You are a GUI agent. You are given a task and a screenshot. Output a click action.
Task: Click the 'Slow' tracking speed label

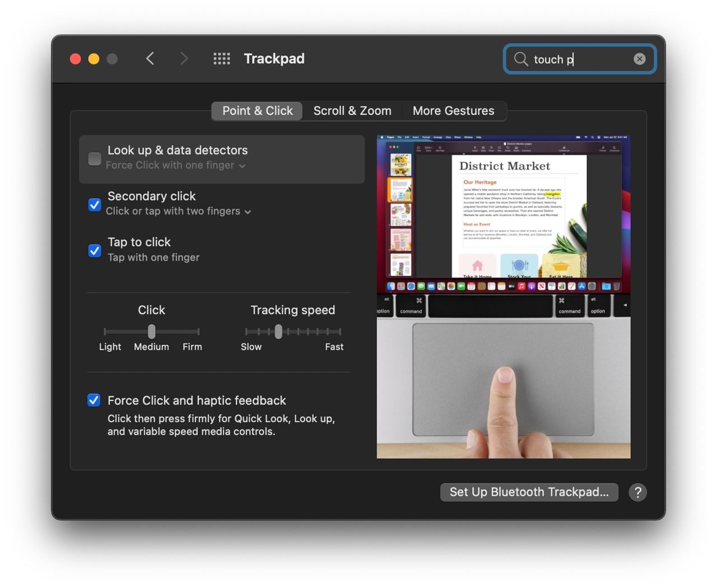(251, 347)
